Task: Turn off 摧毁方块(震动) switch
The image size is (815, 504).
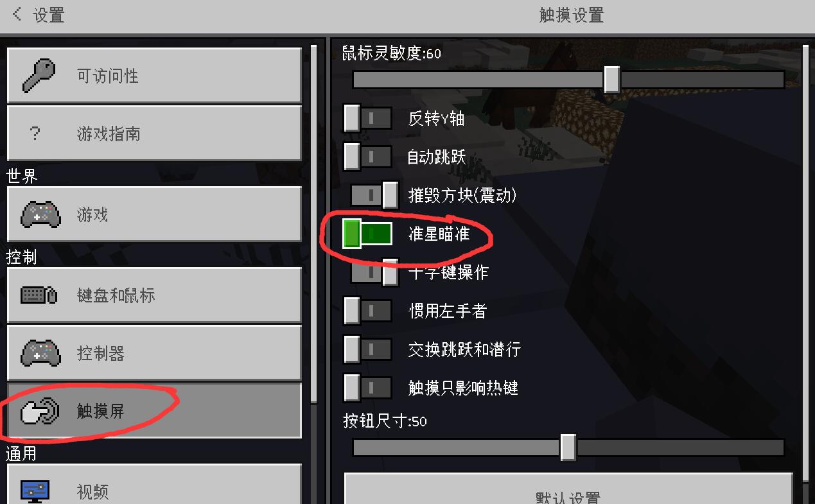Action: (374, 195)
